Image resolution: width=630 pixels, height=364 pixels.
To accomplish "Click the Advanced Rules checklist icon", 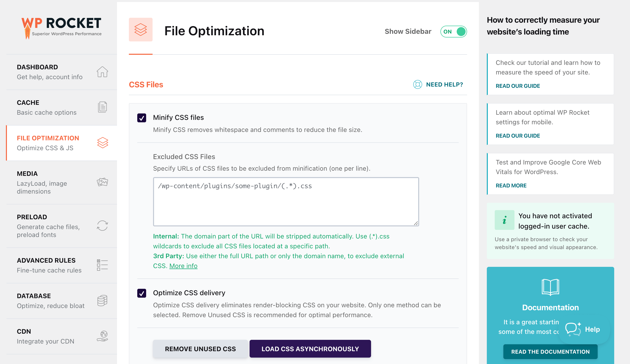I will pos(102,265).
